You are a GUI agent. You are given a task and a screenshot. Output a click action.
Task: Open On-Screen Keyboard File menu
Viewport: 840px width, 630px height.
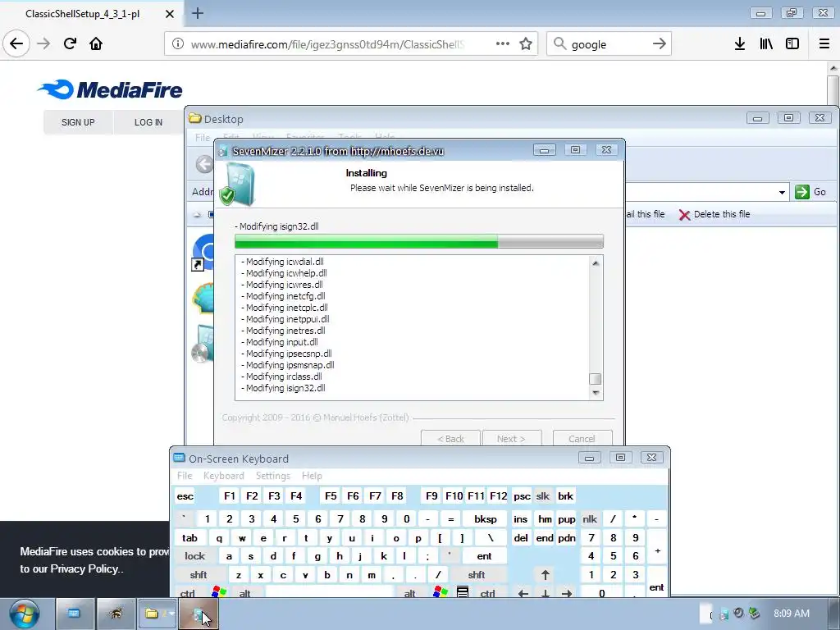coord(185,476)
